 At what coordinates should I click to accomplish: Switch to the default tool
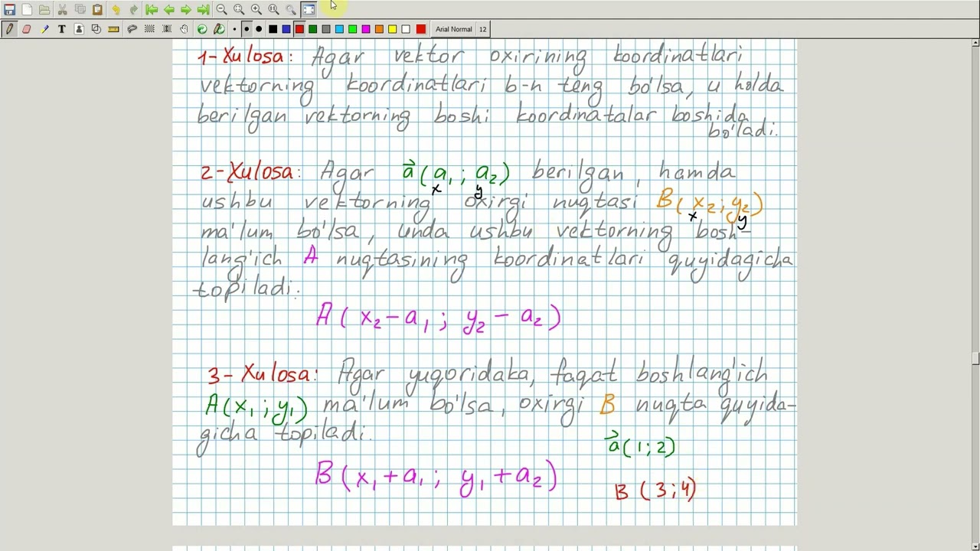click(x=202, y=29)
